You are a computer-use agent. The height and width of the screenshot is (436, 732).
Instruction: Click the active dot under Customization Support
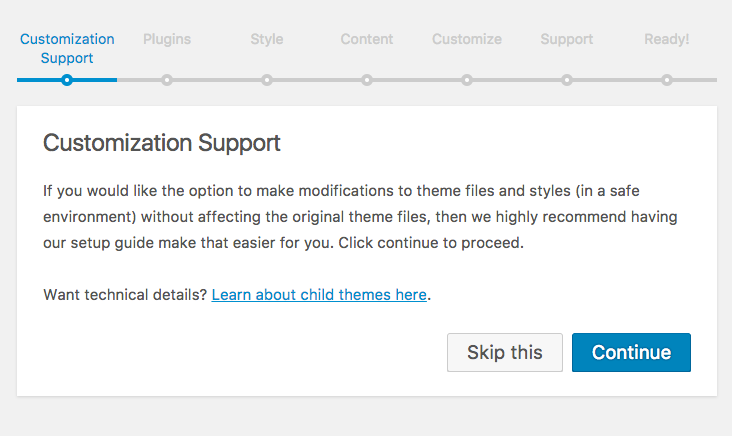click(x=67, y=80)
